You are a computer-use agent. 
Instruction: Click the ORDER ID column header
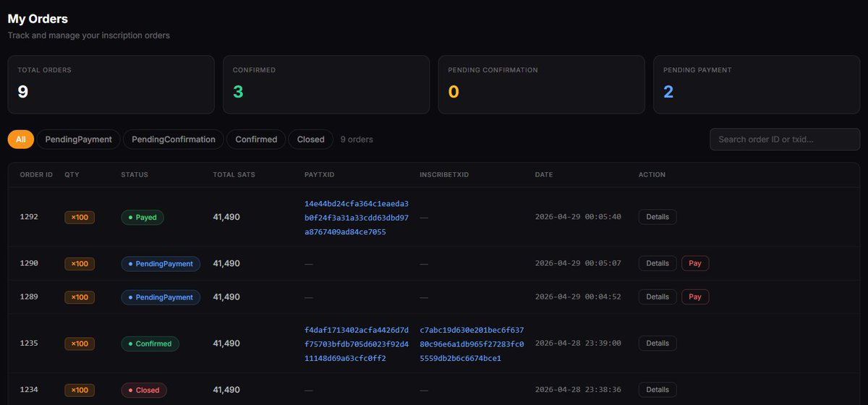(x=36, y=174)
